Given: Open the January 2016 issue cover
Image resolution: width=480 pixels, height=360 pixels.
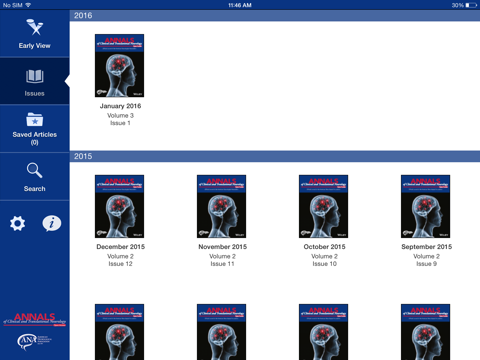Looking at the screenshot, I should 119,66.
